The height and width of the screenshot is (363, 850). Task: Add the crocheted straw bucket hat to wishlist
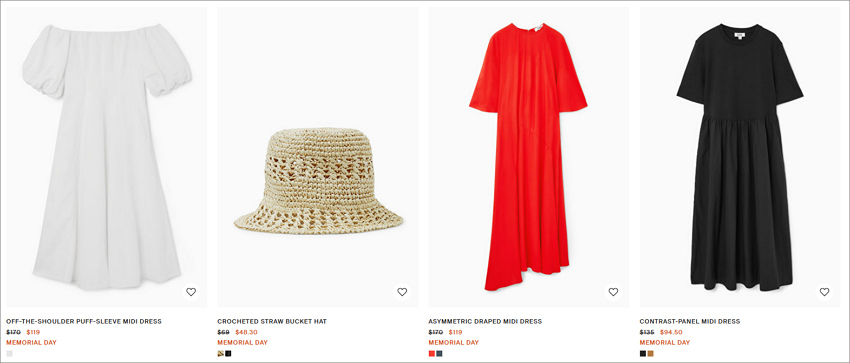[402, 292]
